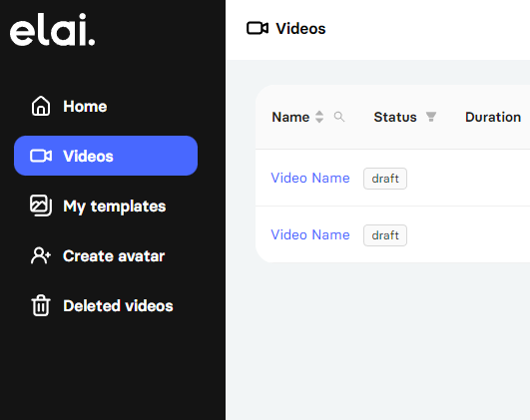This screenshot has width=530, height=420.
Task: Click the first row's draft status tag
Action: [x=385, y=179]
